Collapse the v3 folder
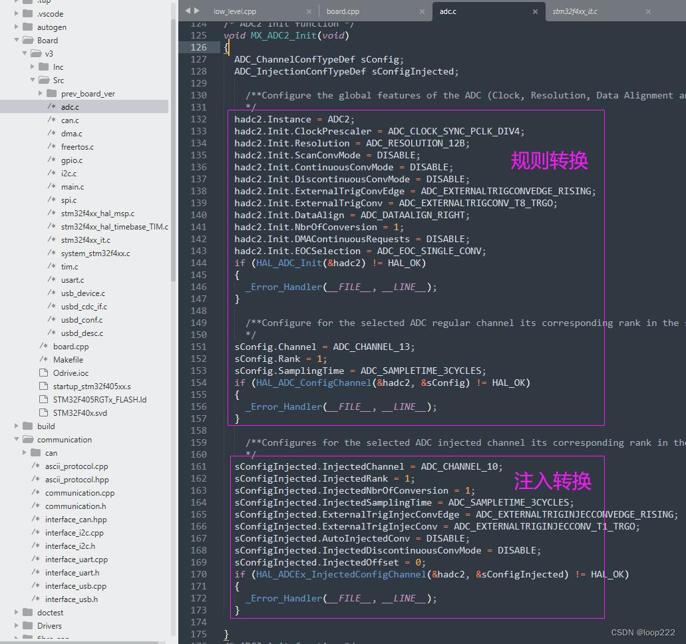686x644 pixels. 24,53
